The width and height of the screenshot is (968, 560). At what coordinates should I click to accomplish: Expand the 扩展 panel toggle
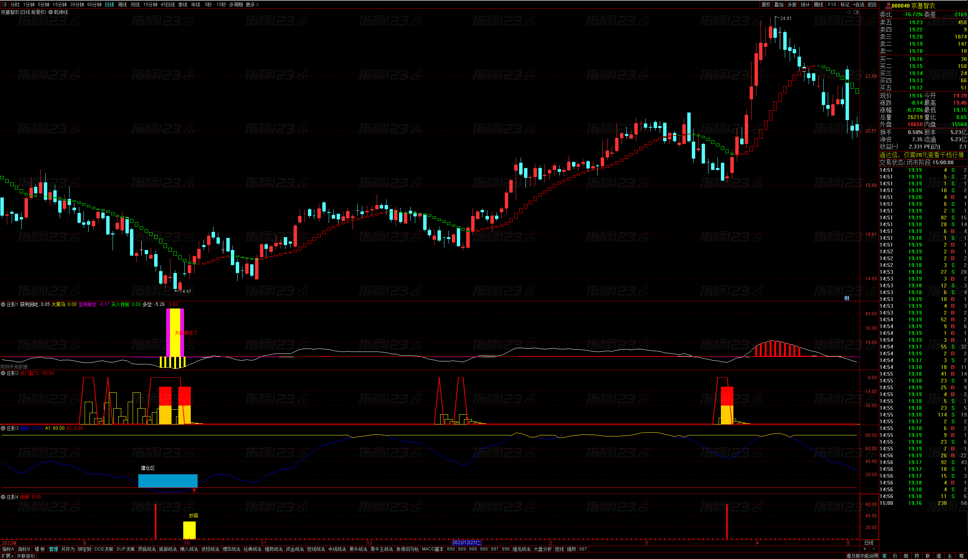[x=8, y=557]
